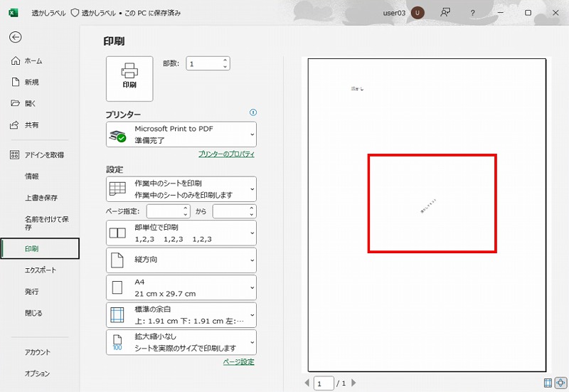Open the A4 paper size dropdown
Image resolution: width=569 pixels, height=392 pixels.
coord(181,288)
